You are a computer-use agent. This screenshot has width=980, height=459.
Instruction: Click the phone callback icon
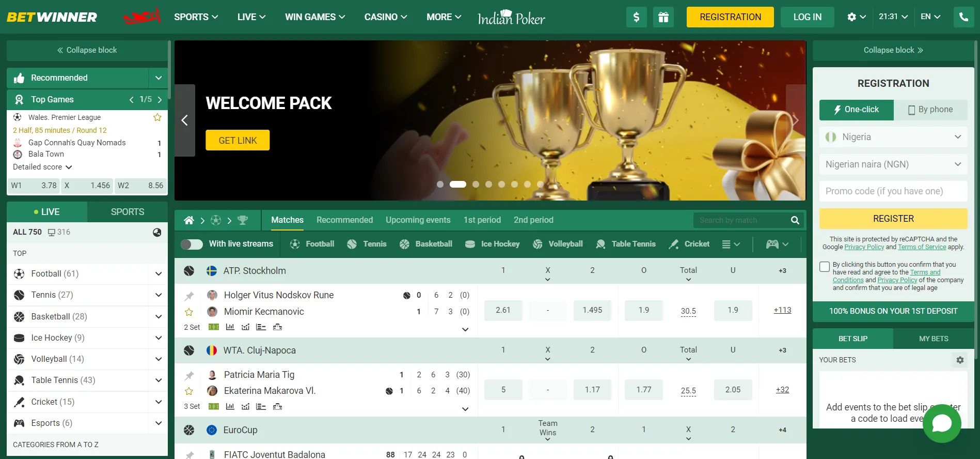[963, 17]
